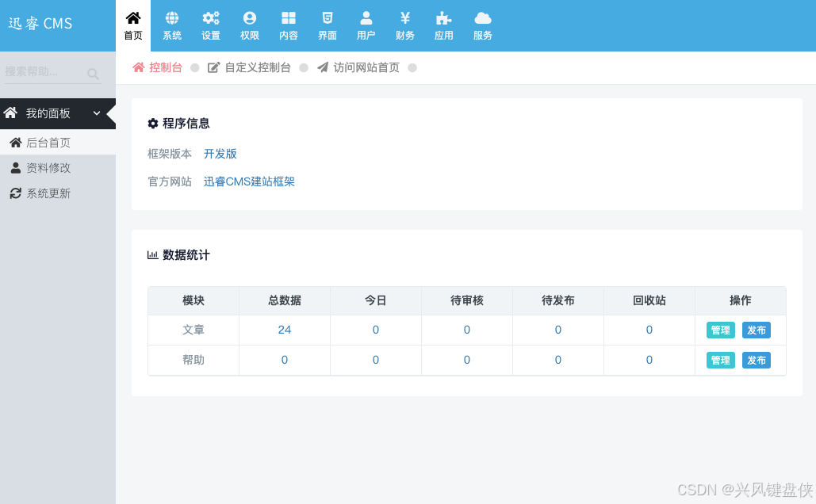Click the 管理 button for 文章
816x504 pixels.
(721, 330)
